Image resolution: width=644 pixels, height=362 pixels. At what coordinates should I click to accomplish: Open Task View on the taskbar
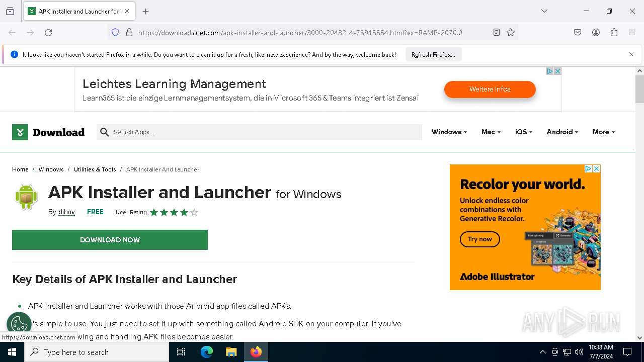click(181, 352)
